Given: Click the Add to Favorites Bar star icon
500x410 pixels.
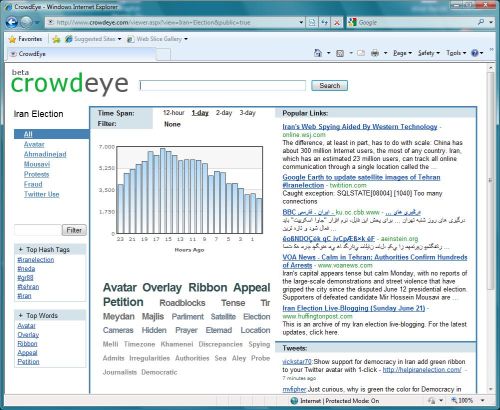Looking at the screenshot, I should coord(56,39).
